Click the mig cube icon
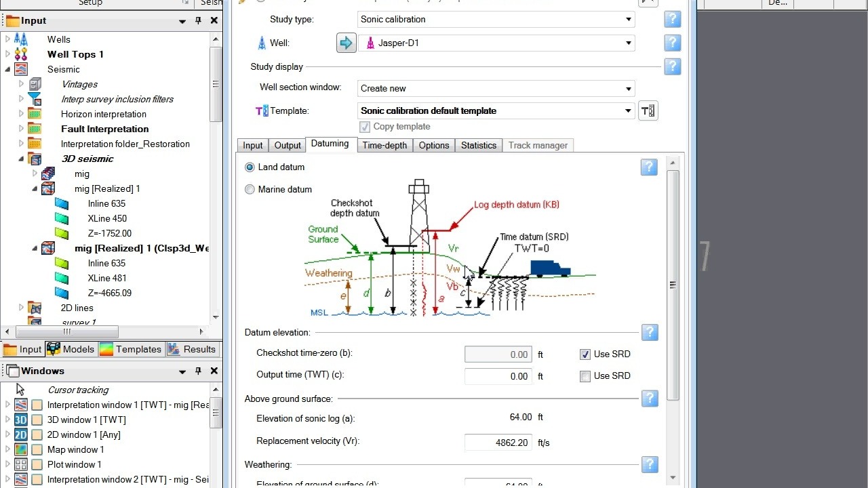 point(48,174)
